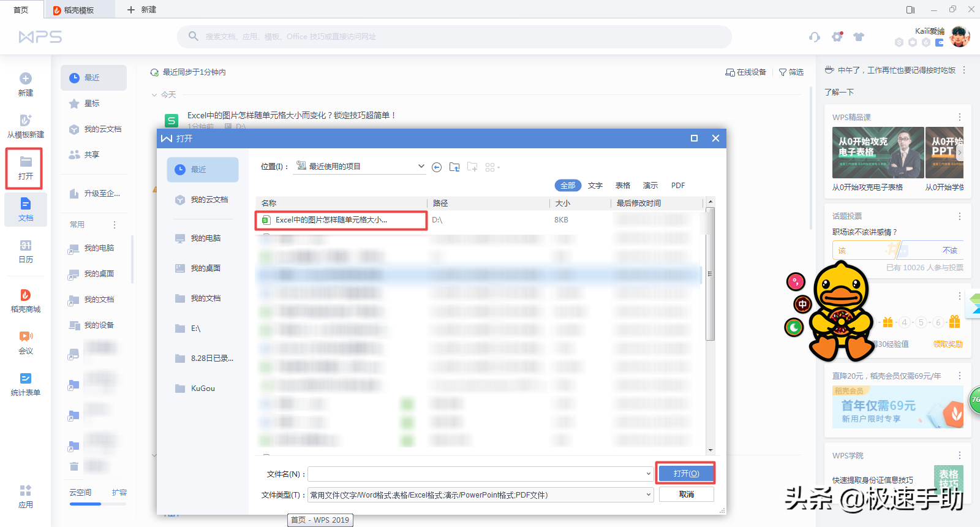Select 我的电脑 in Open dialog sidebar

click(203, 238)
